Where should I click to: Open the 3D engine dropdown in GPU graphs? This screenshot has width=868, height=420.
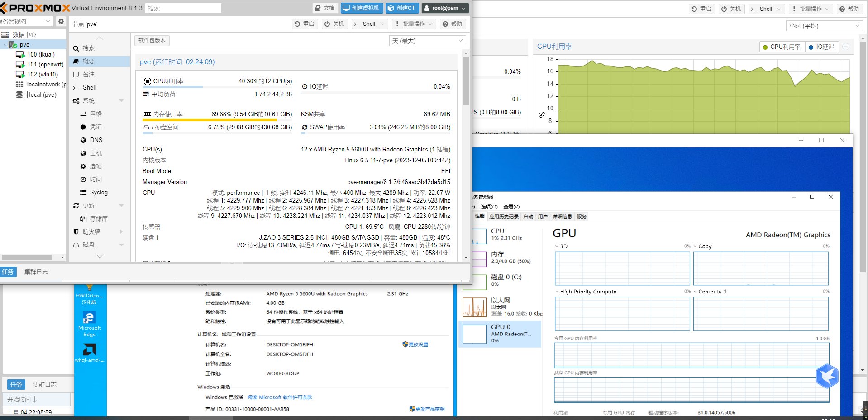click(x=561, y=246)
